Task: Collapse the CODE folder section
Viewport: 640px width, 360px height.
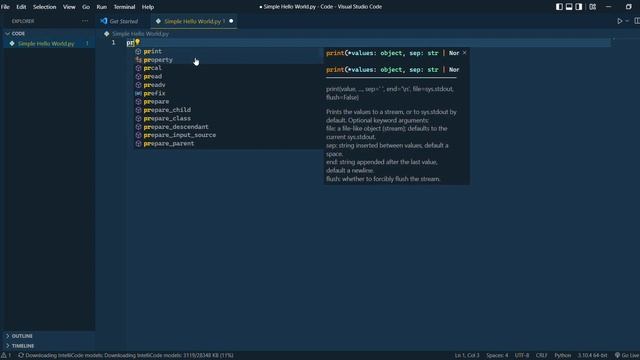Action: point(49,33)
